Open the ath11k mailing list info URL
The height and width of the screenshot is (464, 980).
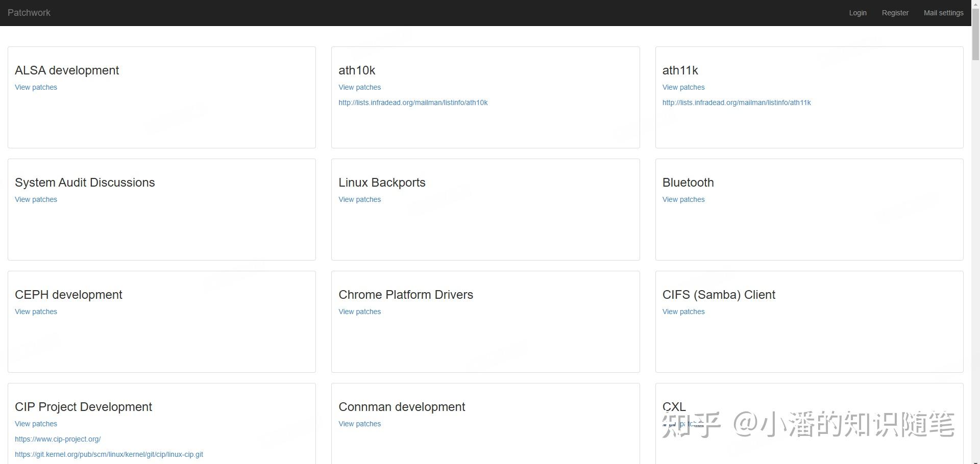coord(737,102)
